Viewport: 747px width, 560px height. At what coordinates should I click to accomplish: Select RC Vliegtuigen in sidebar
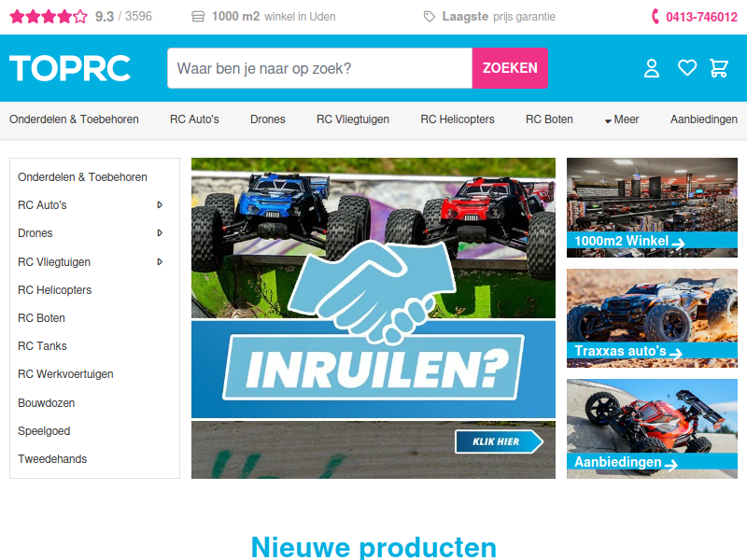pyautogui.click(x=54, y=262)
